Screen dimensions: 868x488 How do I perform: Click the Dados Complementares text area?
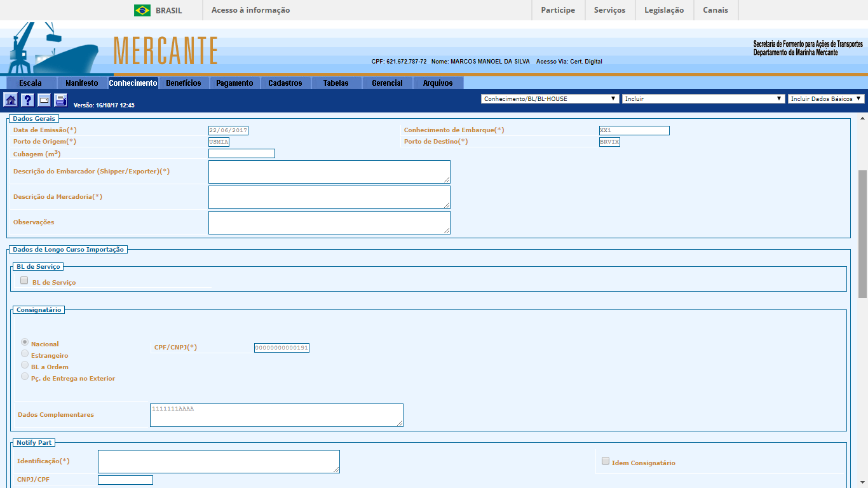tap(276, 415)
